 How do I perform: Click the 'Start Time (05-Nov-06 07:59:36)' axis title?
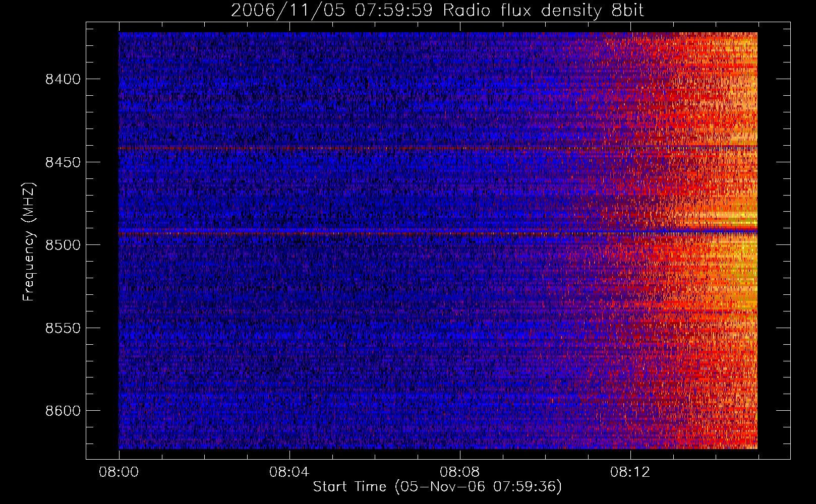tap(437, 487)
